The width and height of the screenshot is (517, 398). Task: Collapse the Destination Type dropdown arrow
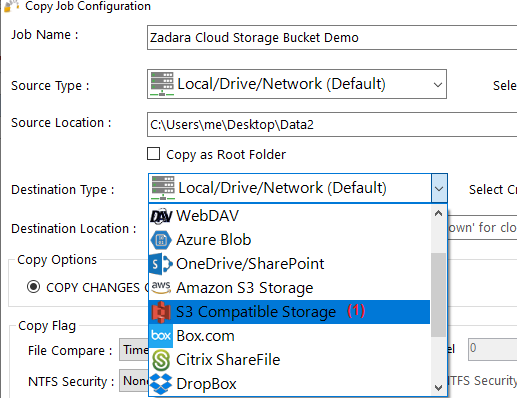tap(439, 189)
